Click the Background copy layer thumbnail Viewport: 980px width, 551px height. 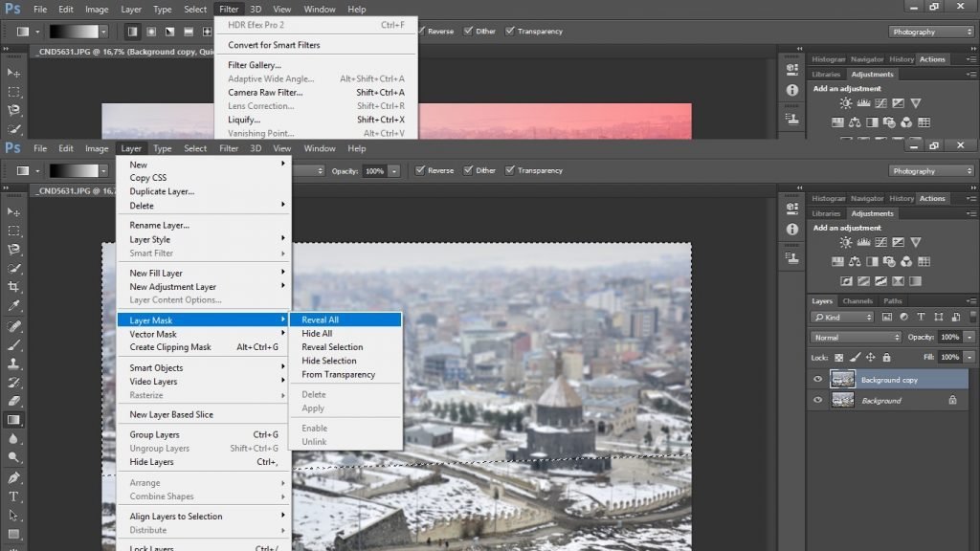pyautogui.click(x=842, y=380)
